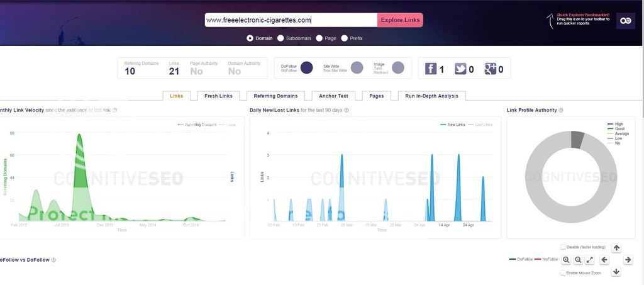The height and width of the screenshot is (285, 644).
Task: Click the Explore Links button
Action: click(400, 20)
